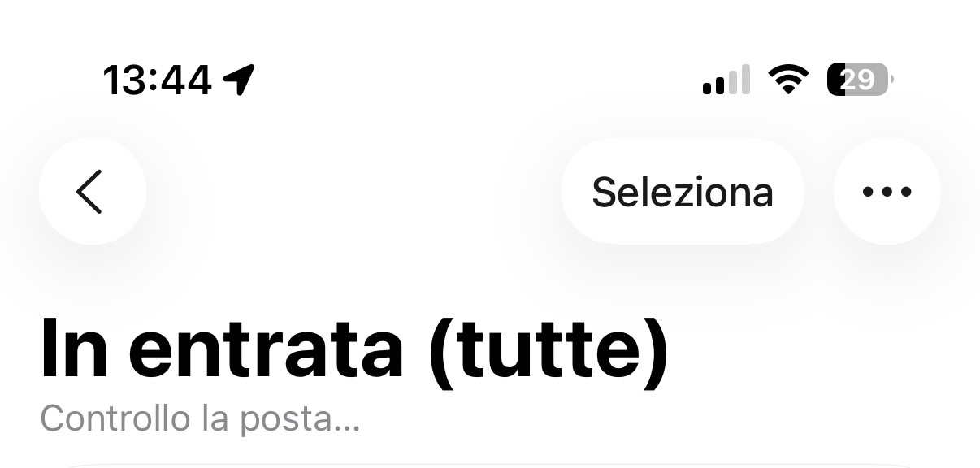This screenshot has height=468, width=980.
Task: Tap the Wi-Fi status icon
Action: pyautogui.click(x=788, y=80)
